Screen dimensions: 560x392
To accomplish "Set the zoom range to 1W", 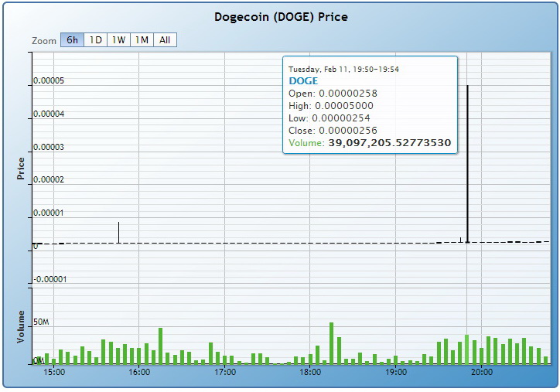I will [118, 40].
